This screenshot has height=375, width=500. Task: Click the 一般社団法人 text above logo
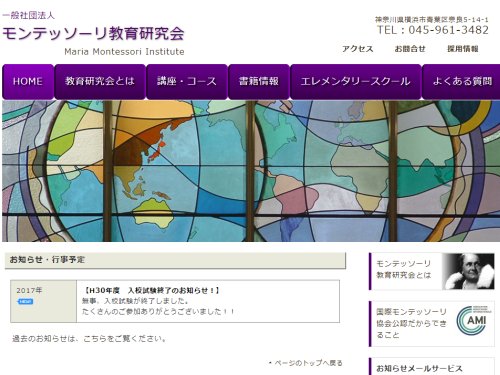click(x=28, y=15)
